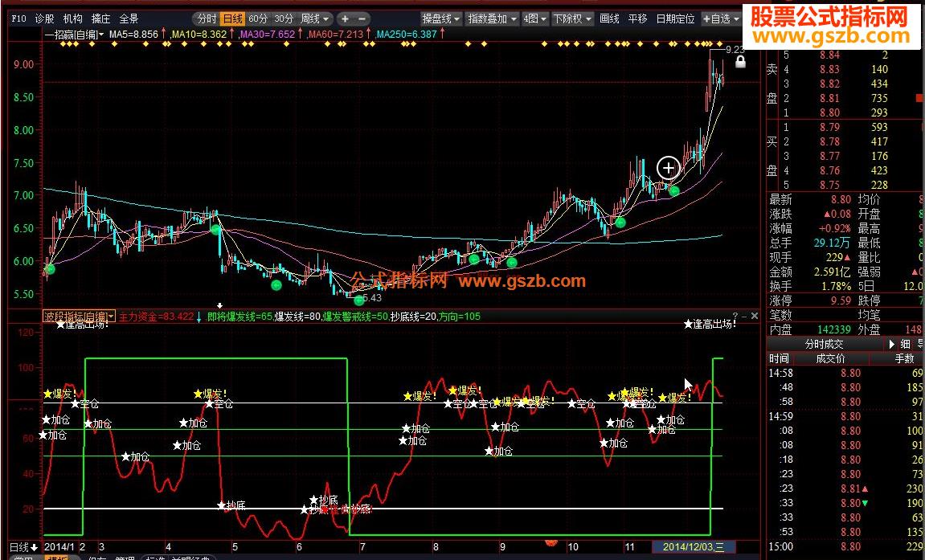This screenshot has height=560, width=925.
Task: Click the zoom-in plus button in toolbar
Action: coord(345,18)
